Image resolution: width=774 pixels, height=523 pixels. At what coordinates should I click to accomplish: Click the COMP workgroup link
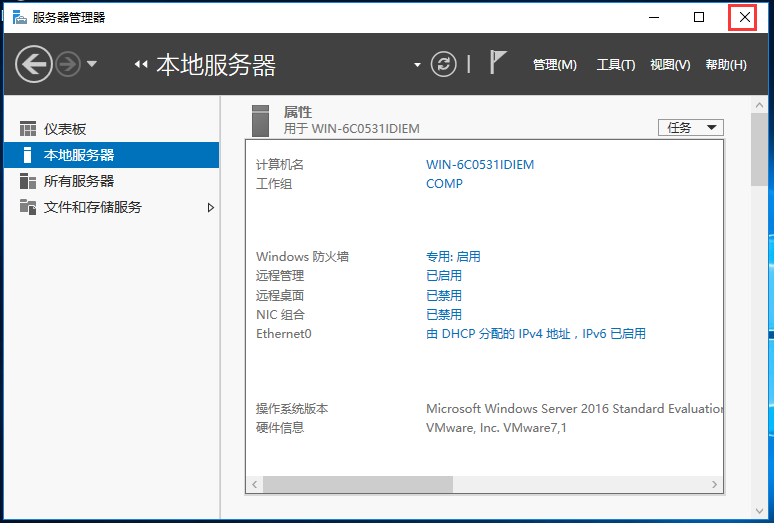[444, 184]
